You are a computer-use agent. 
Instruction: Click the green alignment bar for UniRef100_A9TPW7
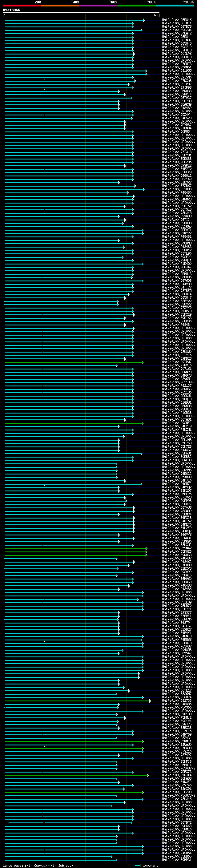pyautogui.click(x=74, y=362)
